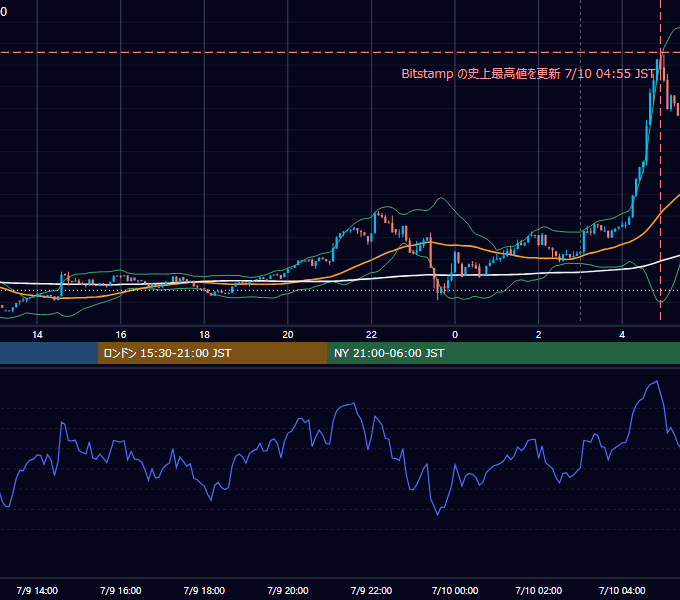Click the candlestick low just before midnight

(438, 294)
